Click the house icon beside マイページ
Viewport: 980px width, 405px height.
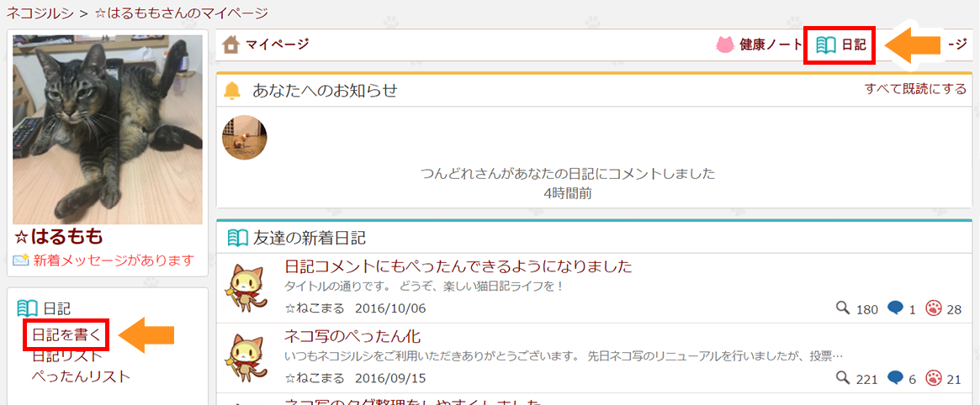coord(231,45)
